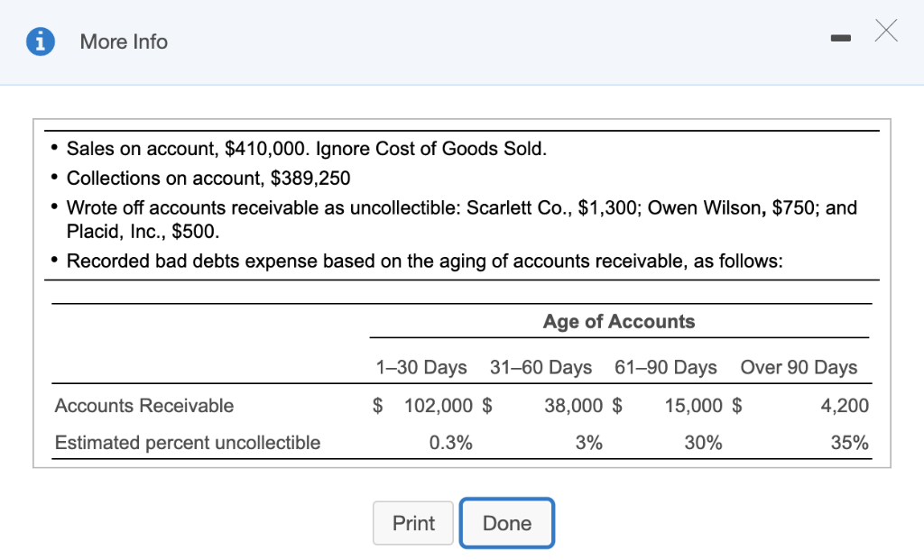Click the Over 90 Days column header

(x=799, y=367)
